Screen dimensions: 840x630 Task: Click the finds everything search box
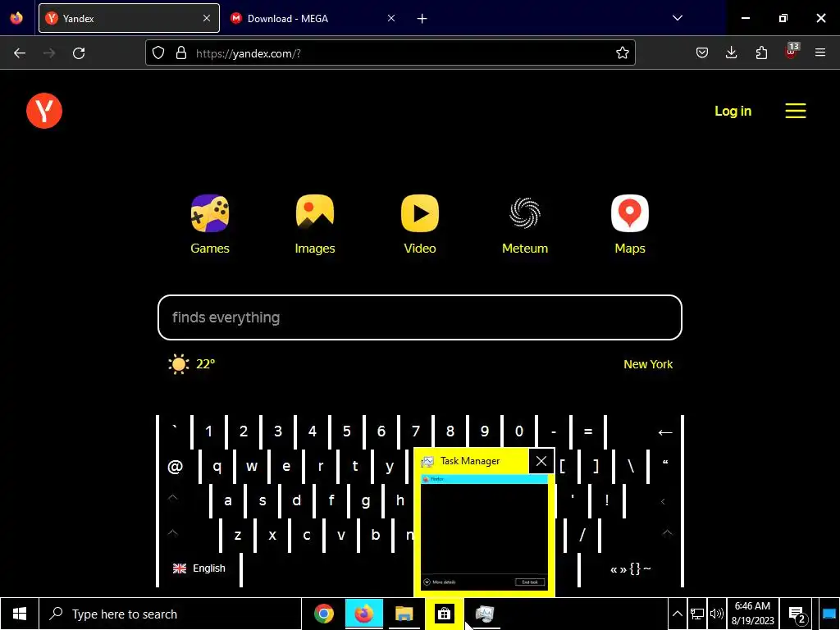tap(420, 317)
